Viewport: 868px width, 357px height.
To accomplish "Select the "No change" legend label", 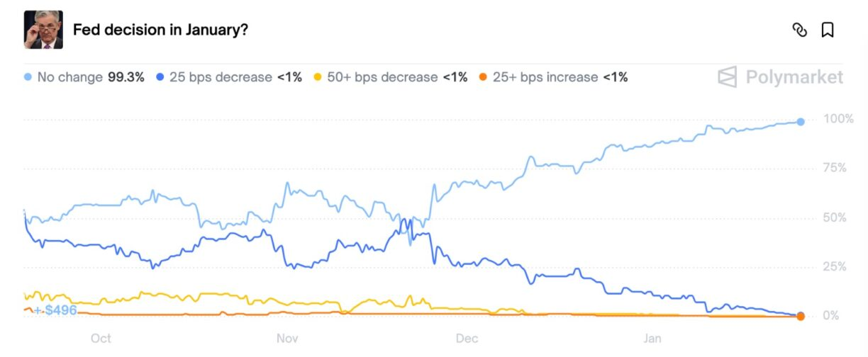I will point(69,77).
